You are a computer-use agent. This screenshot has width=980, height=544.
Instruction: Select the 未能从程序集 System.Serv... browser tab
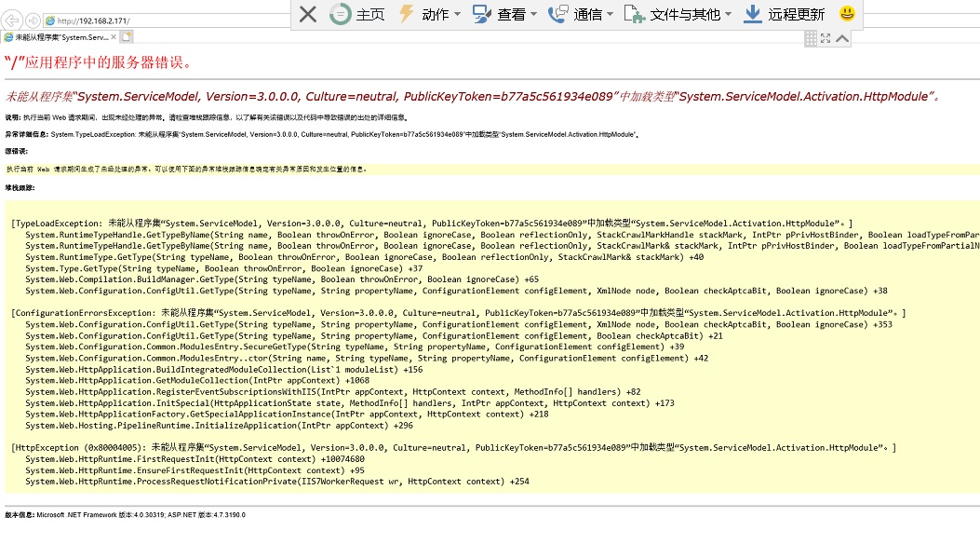pos(58,37)
